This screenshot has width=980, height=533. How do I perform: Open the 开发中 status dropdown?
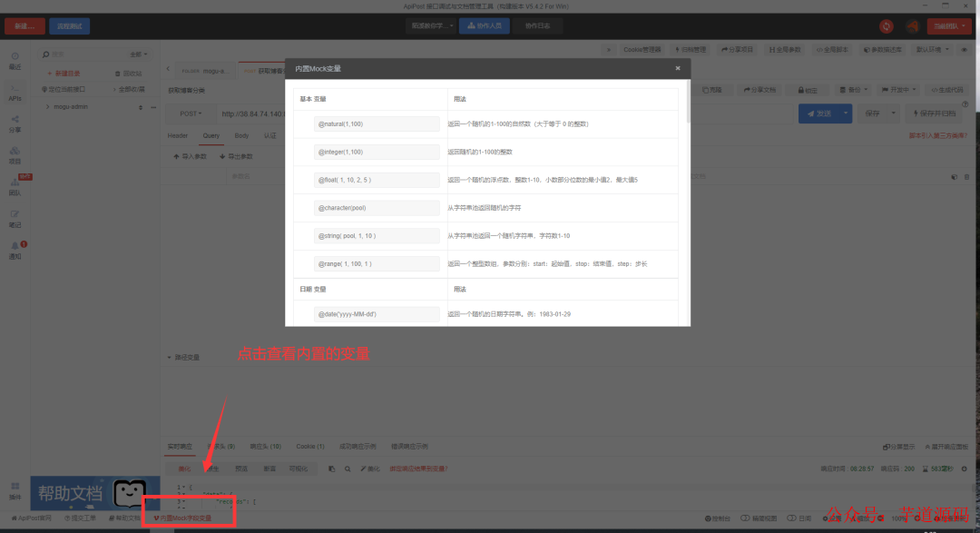(x=898, y=90)
